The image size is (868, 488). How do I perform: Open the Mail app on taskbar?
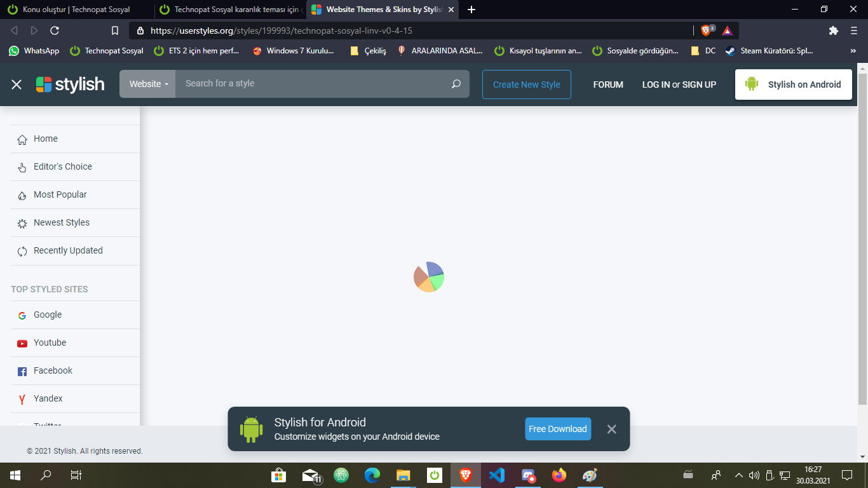(x=311, y=475)
